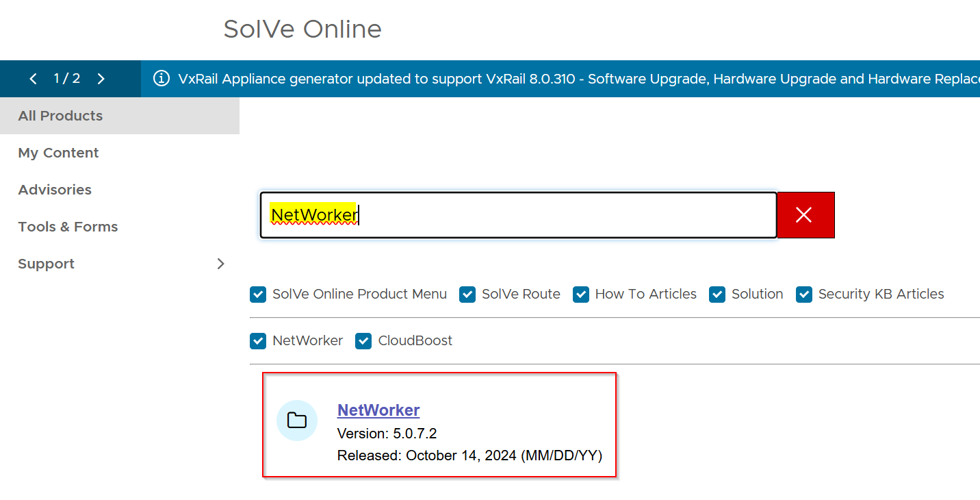Open the NetWorker result link

[x=378, y=410]
